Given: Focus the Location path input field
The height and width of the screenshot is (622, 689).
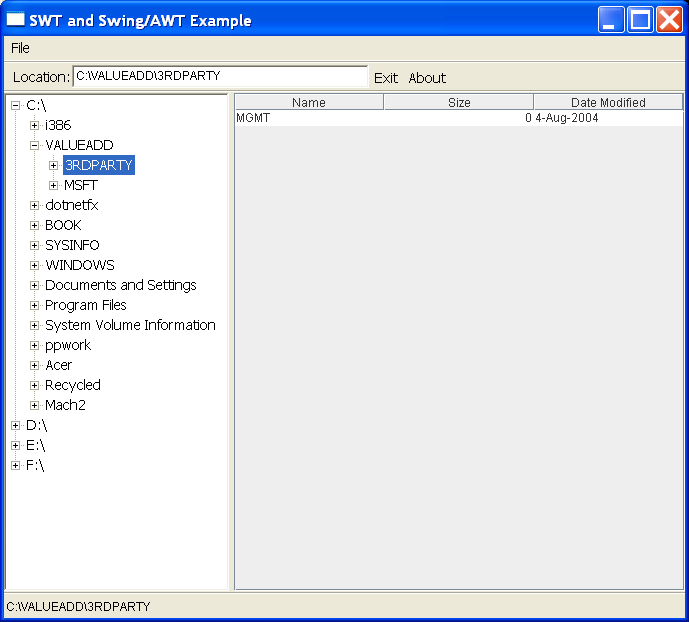Looking at the screenshot, I should (220, 76).
